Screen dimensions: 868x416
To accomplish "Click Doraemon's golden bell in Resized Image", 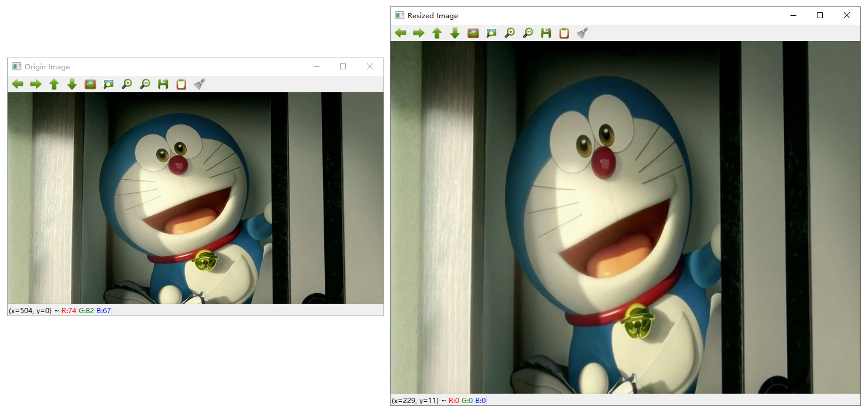I will pyautogui.click(x=638, y=320).
